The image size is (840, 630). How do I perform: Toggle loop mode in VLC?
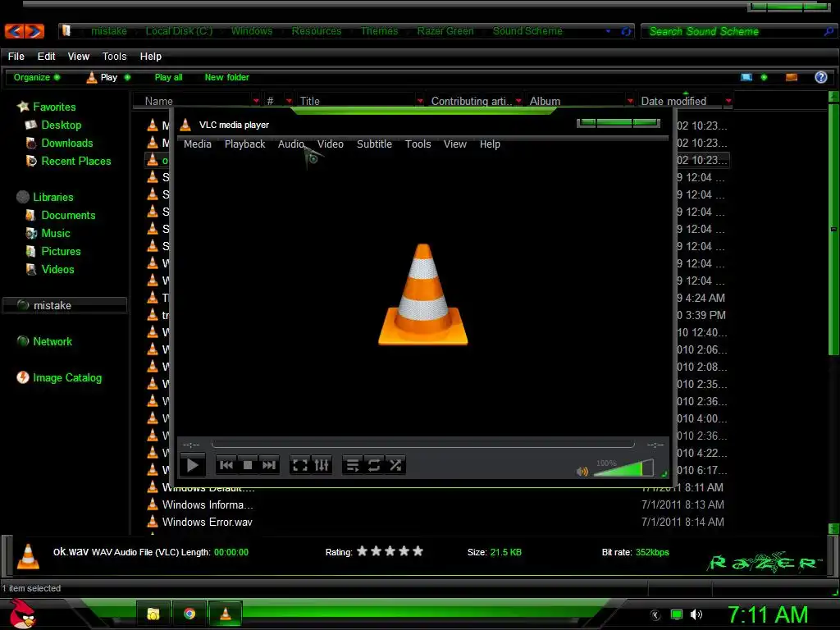point(374,465)
